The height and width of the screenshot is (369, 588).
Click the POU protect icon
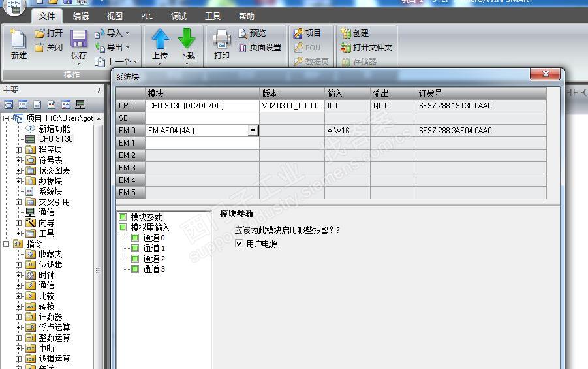[x=298, y=48]
